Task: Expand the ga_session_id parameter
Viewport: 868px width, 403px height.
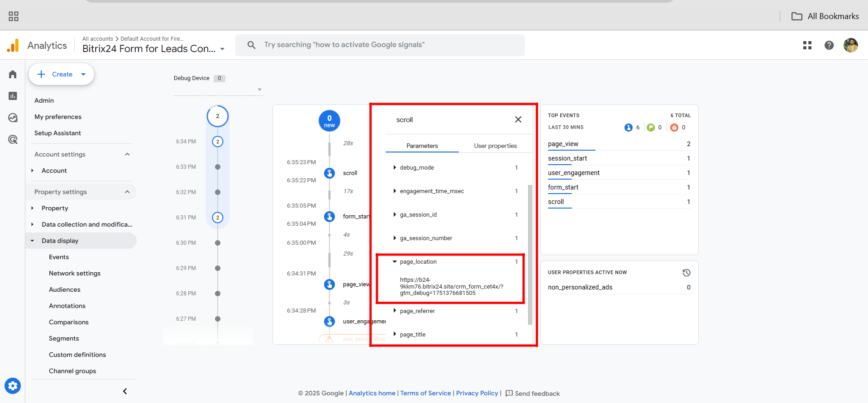Action: (395, 214)
